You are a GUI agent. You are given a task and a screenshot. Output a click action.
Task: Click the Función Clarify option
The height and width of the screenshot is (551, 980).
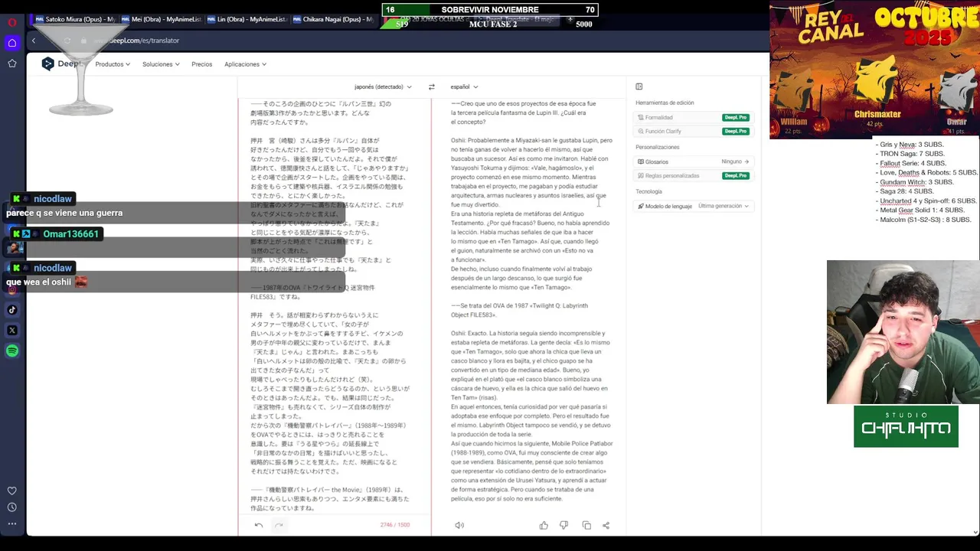pyautogui.click(x=663, y=132)
